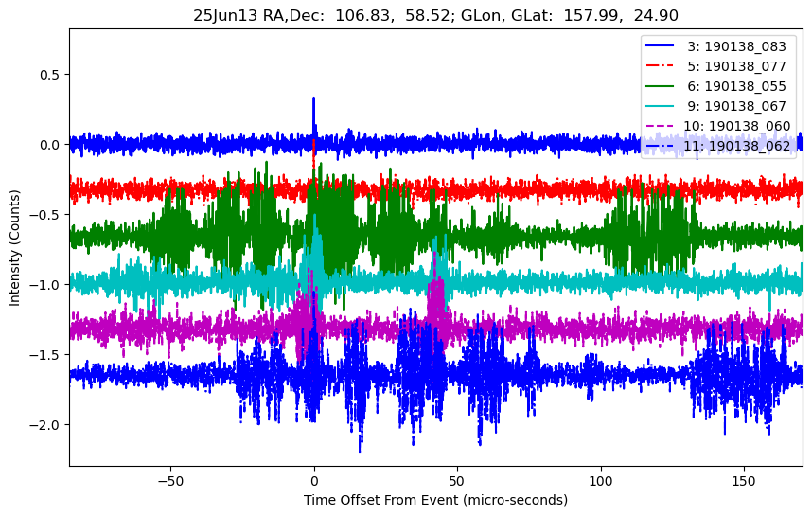Click the top blue trace's spike peak at zero offset
This screenshot has height=516, width=812.
(313, 98)
